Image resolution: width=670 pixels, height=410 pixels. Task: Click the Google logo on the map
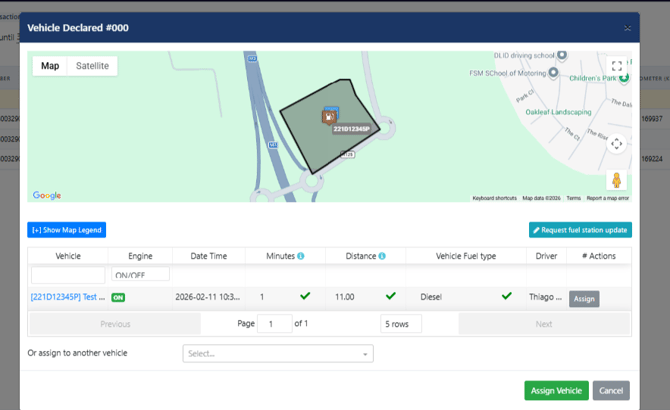click(47, 196)
